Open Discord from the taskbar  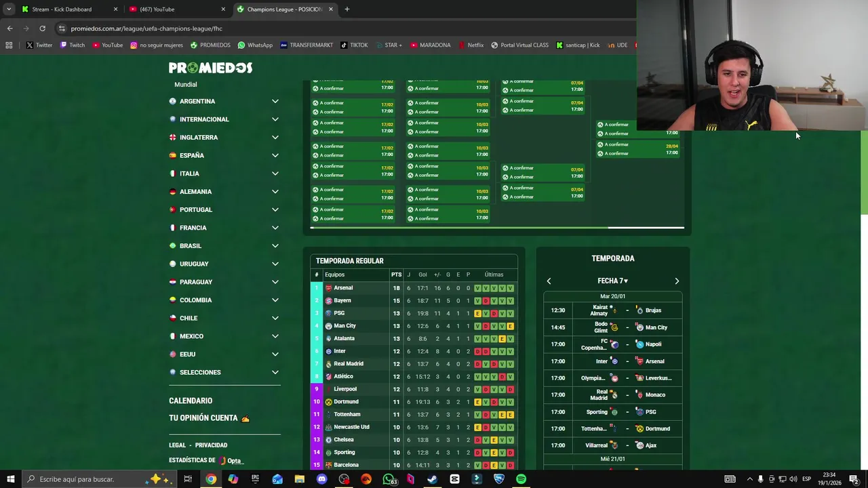coord(321,479)
